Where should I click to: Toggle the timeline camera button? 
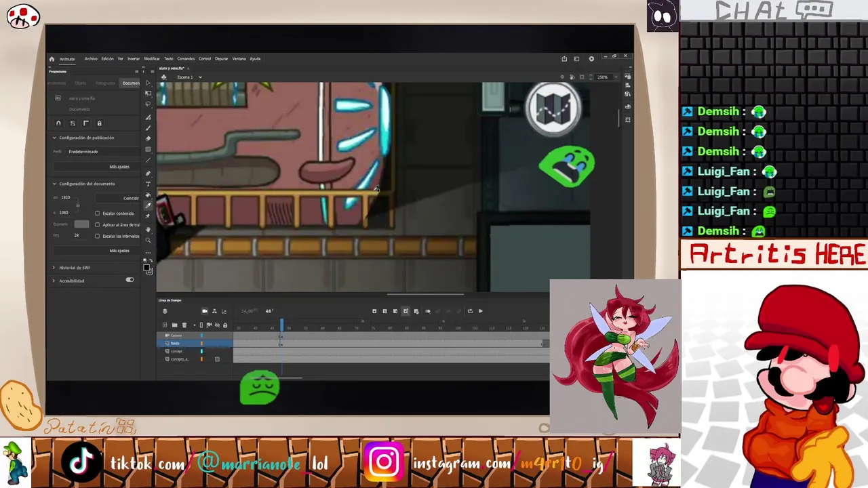click(x=205, y=311)
